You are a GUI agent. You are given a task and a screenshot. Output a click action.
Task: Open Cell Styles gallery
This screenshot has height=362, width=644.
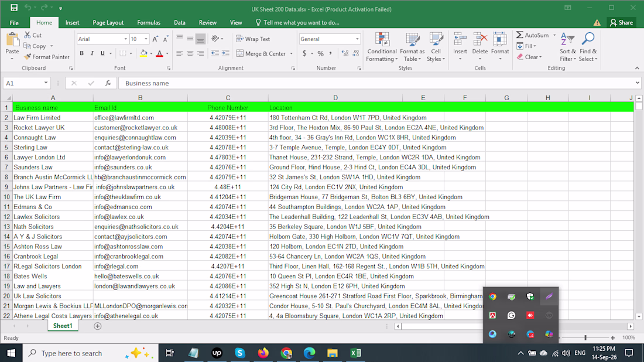[436, 47]
